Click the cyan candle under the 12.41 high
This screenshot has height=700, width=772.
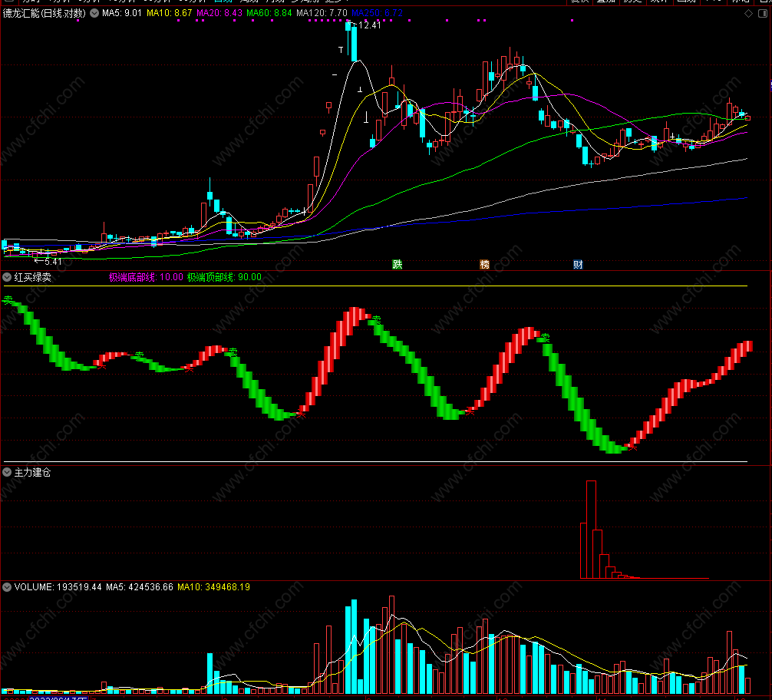pos(354,45)
